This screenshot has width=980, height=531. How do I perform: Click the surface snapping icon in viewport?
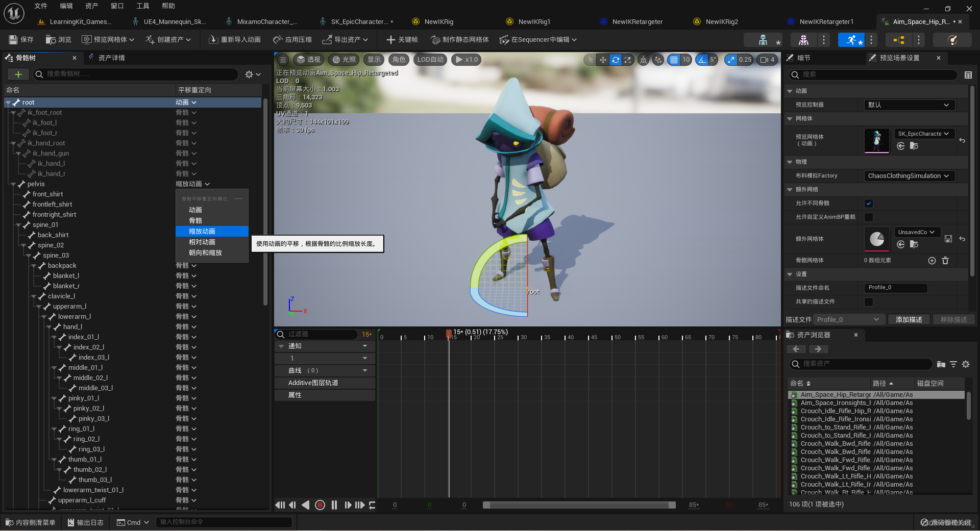(658, 60)
